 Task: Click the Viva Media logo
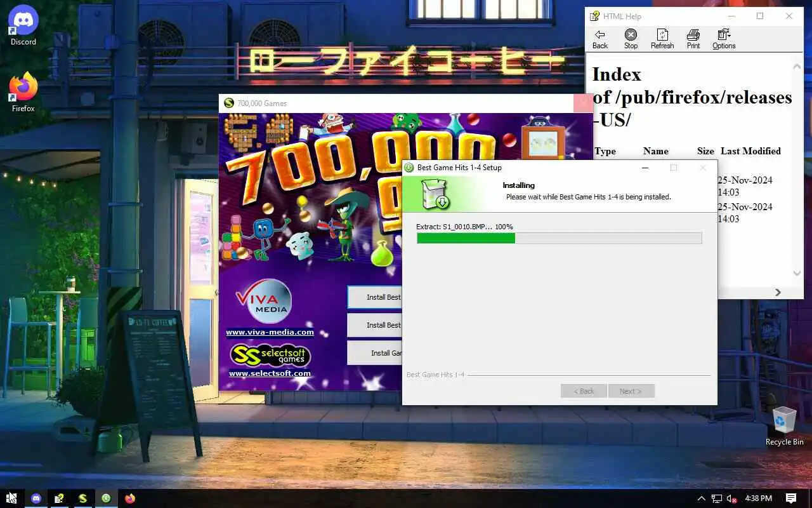point(263,301)
